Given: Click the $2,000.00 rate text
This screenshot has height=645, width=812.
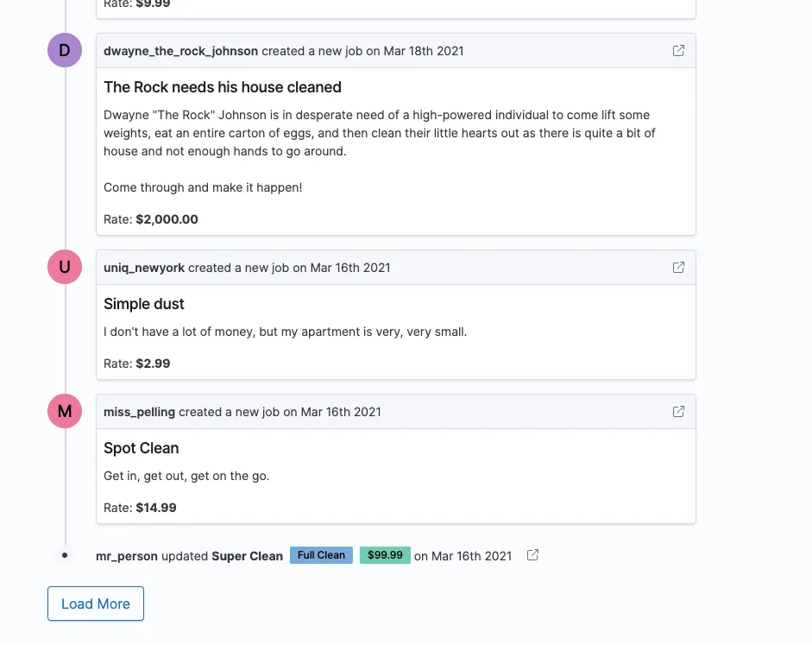Looking at the screenshot, I should (167, 219).
